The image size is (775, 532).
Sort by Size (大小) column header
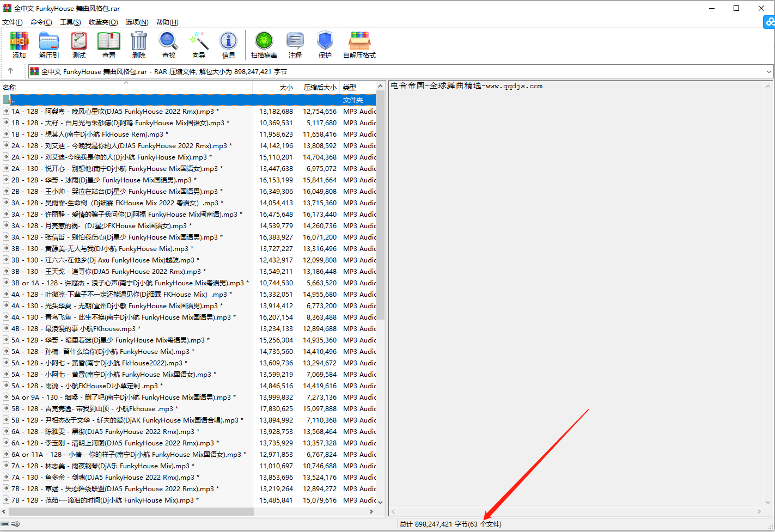(286, 87)
